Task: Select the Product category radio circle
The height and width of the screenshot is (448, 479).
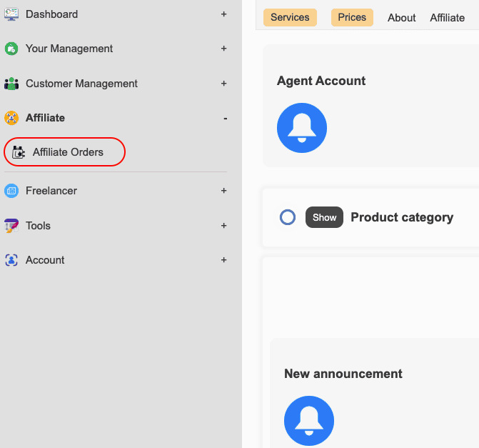Action: (x=288, y=217)
